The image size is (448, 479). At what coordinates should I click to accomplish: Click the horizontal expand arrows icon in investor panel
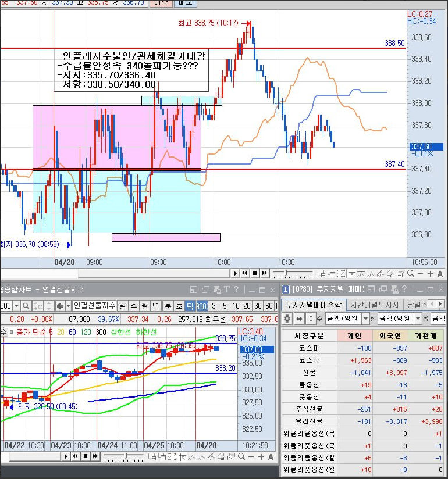coord(299,319)
